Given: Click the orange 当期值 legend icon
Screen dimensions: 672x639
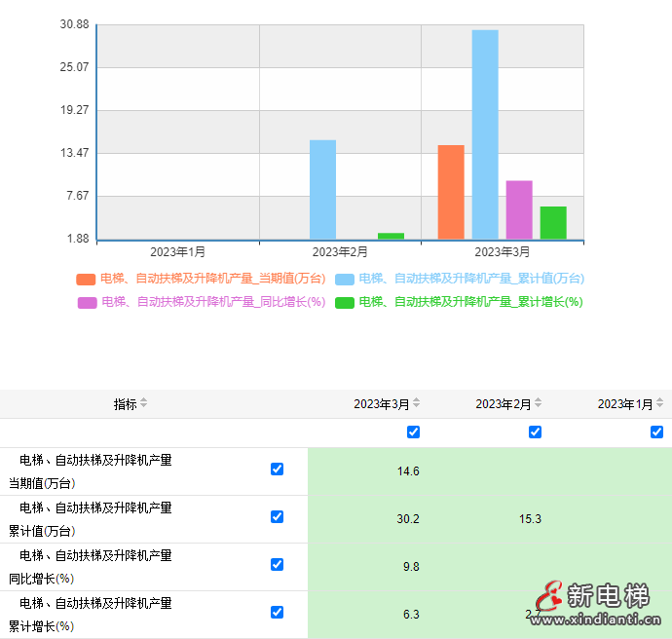Looking at the screenshot, I should pos(86,280).
